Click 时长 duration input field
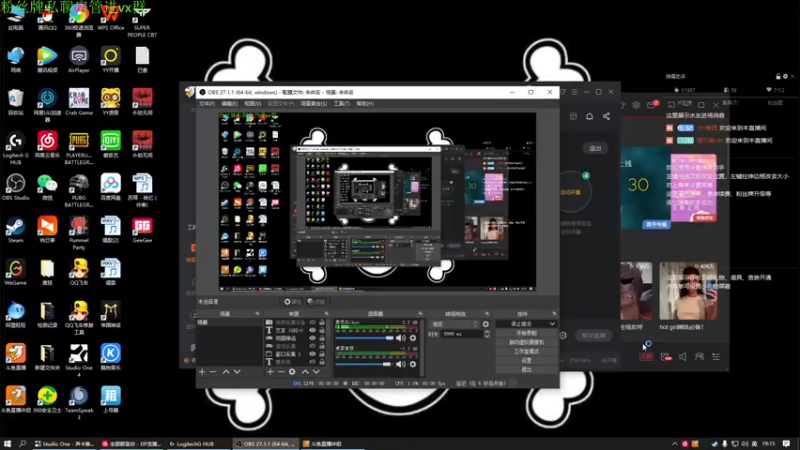This screenshot has width=800, height=450. tap(462, 334)
